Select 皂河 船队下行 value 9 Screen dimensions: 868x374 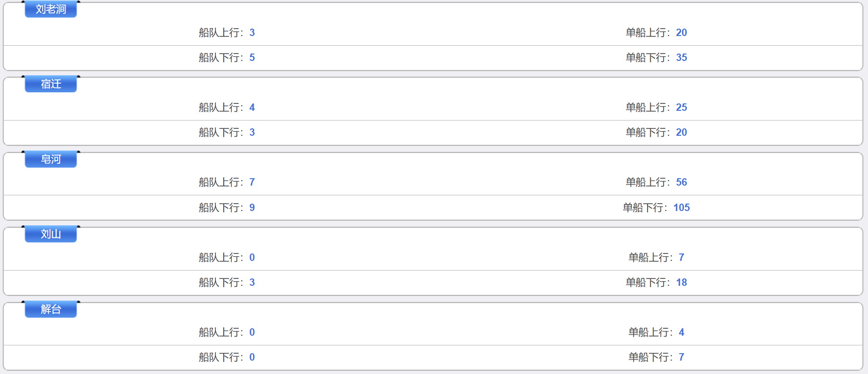pyautogui.click(x=252, y=208)
